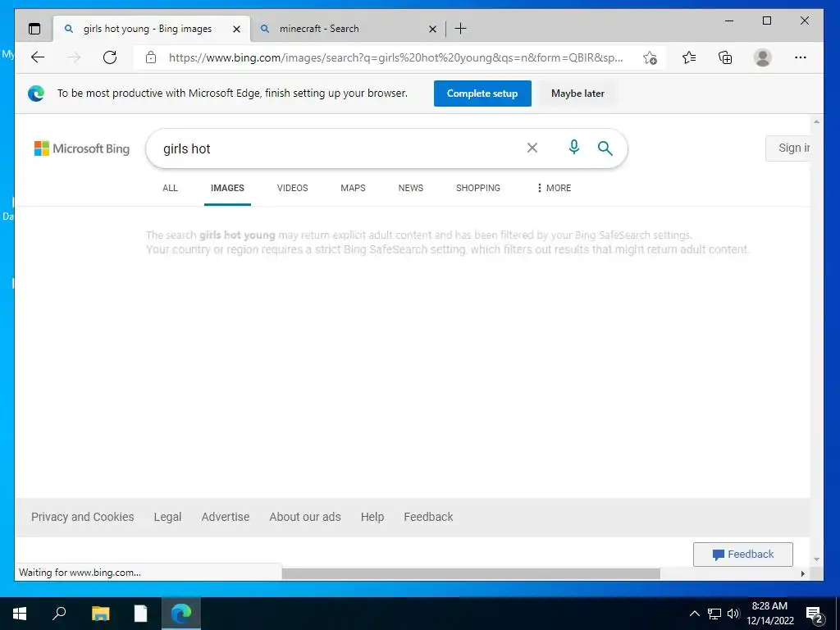
Task: Open the VIDEOS tab
Action: click(x=293, y=188)
